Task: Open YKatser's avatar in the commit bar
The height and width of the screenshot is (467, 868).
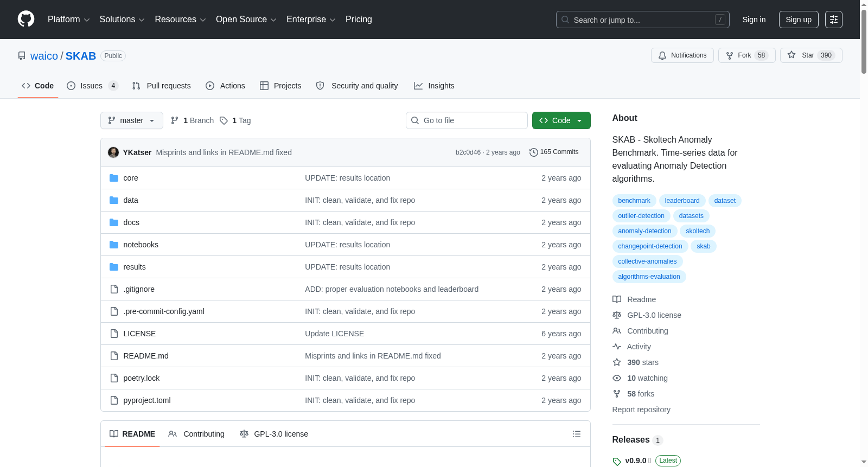Action: pyautogui.click(x=113, y=152)
